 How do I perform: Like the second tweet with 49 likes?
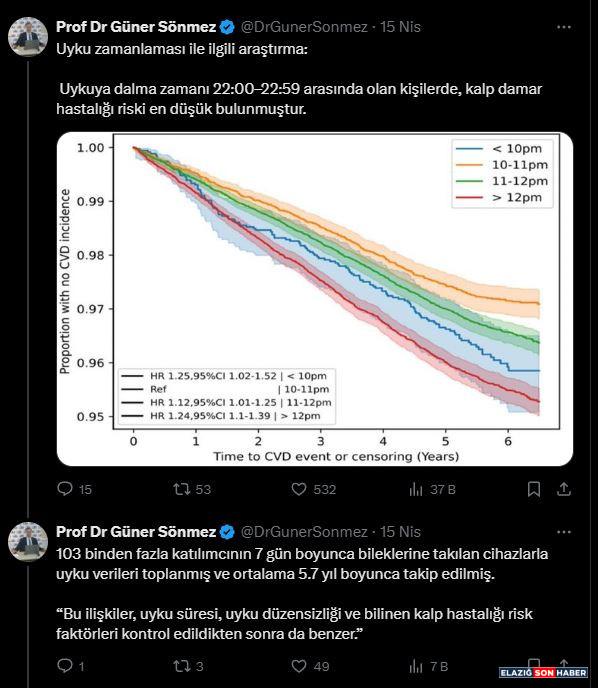(x=299, y=666)
